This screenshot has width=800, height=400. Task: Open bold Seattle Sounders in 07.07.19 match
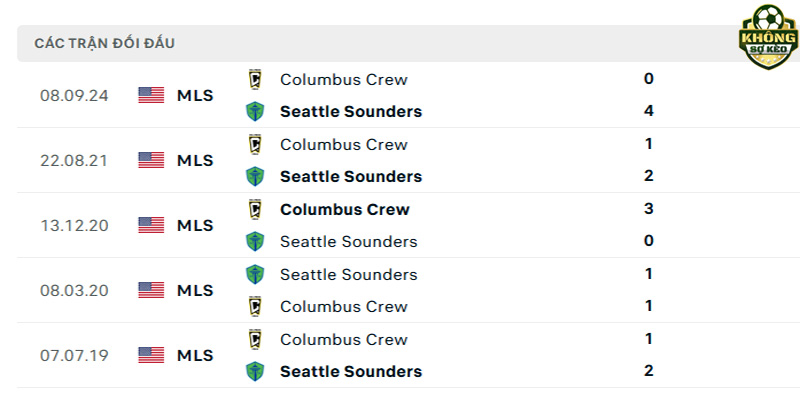pyautogui.click(x=351, y=371)
